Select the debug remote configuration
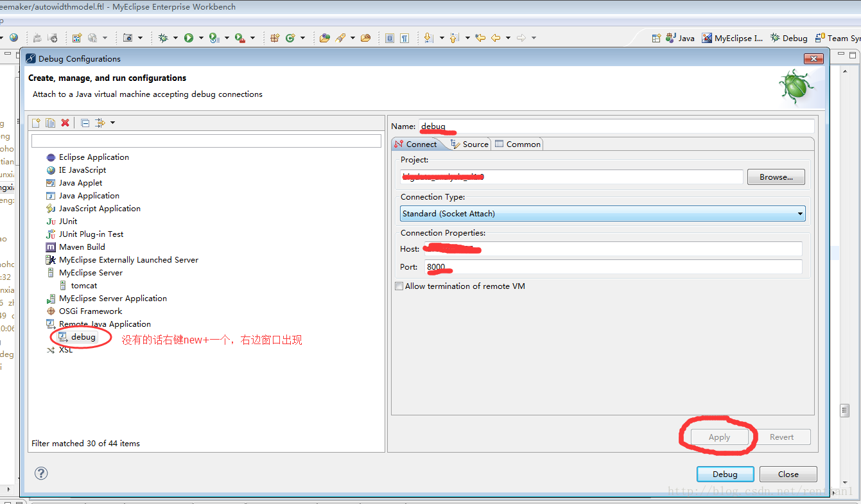861x504 pixels. pos(77,337)
